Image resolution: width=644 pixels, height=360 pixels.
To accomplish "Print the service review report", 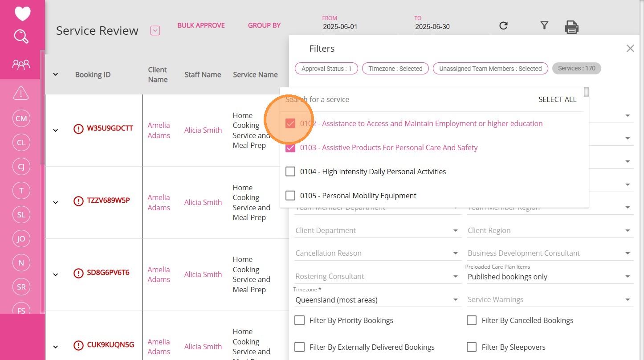I will pyautogui.click(x=571, y=27).
